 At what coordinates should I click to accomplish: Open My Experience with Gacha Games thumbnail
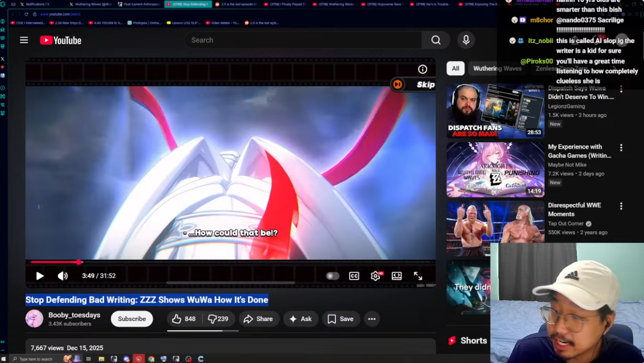click(x=495, y=169)
